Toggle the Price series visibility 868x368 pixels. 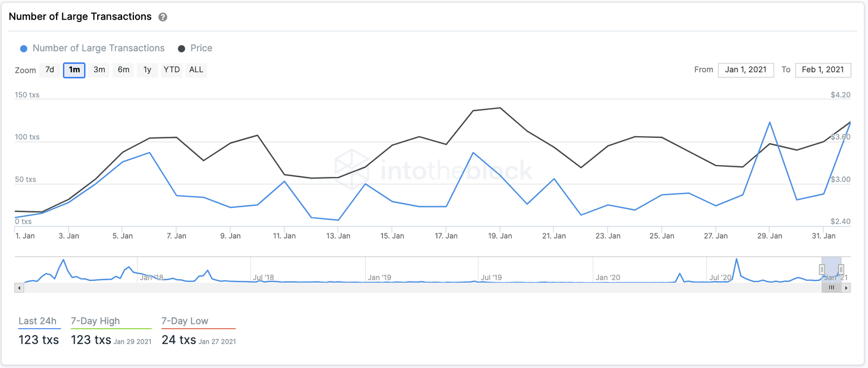[195, 48]
